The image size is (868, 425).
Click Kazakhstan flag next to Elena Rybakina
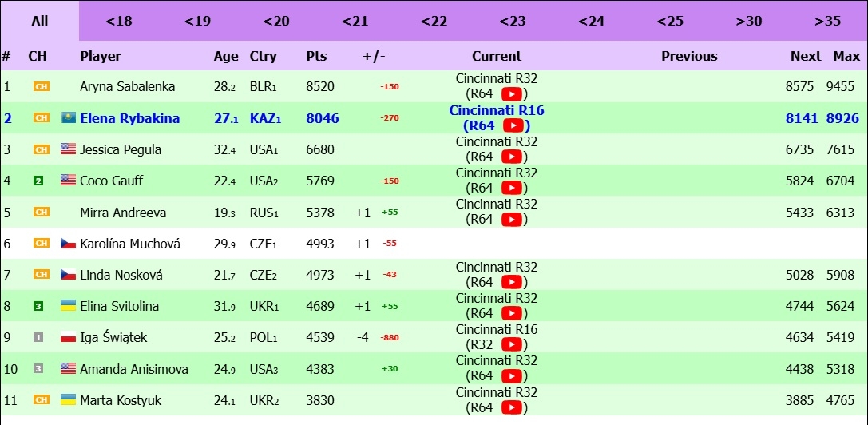point(68,118)
